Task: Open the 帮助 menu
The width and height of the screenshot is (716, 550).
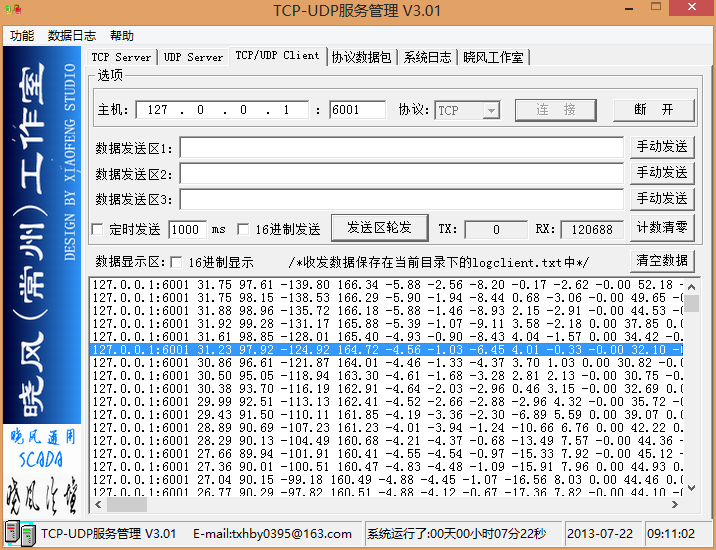Action: (x=122, y=36)
